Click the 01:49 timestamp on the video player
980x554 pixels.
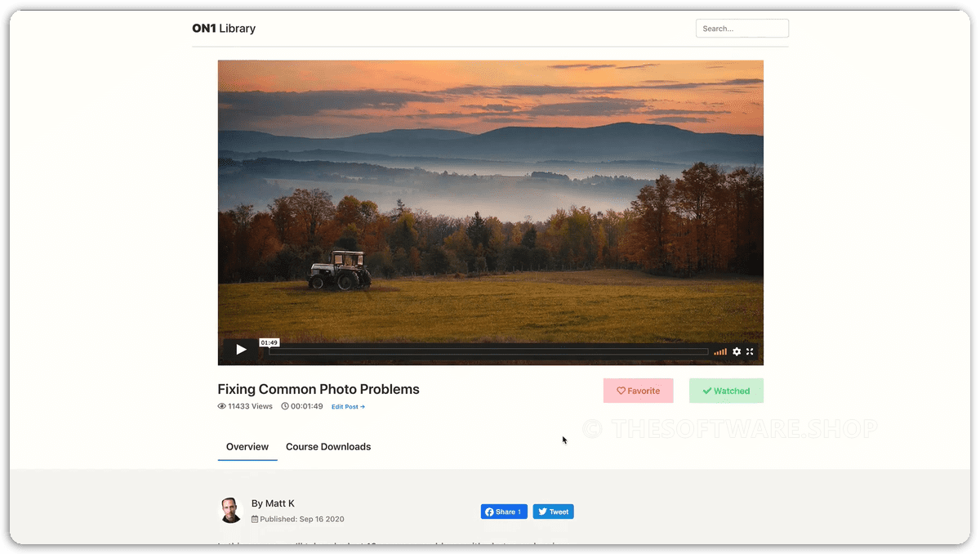coord(269,342)
